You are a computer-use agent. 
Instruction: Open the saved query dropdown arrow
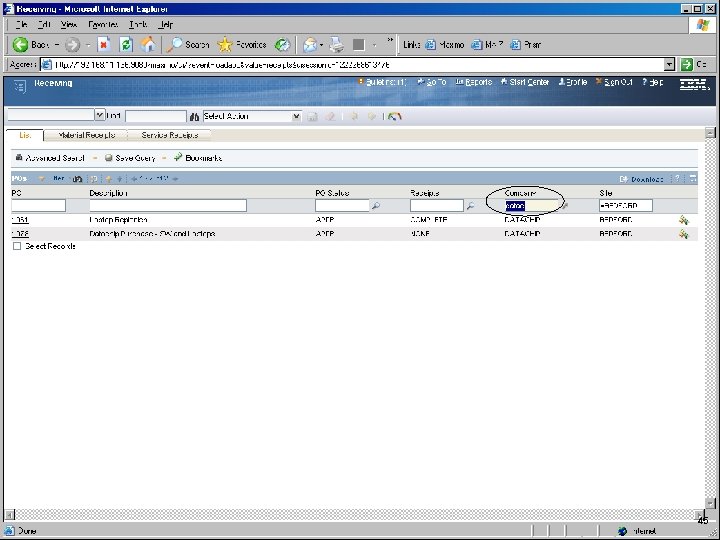click(100, 115)
